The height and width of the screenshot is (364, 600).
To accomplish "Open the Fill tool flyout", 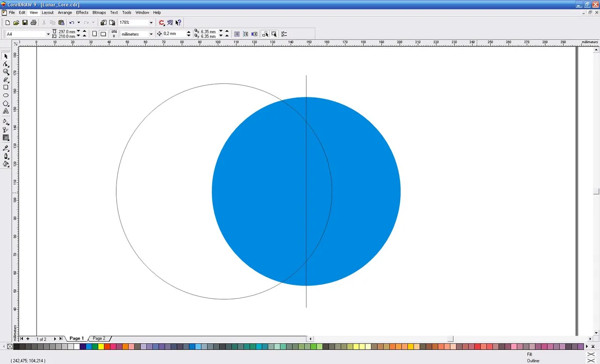I will click(x=6, y=164).
